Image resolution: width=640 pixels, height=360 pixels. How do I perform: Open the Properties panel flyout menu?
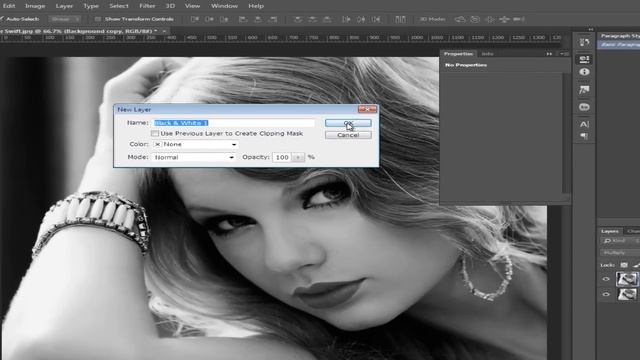click(564, 54)
